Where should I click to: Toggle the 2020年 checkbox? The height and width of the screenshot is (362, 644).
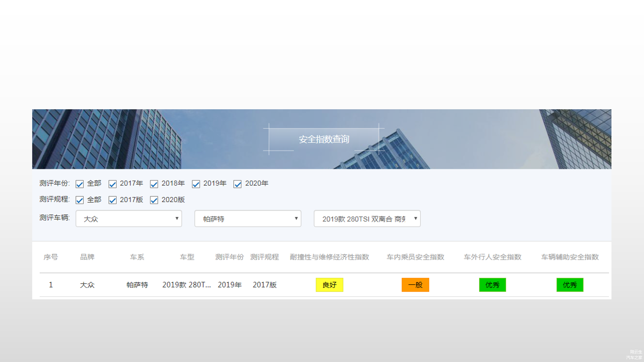tap(237, 184)
